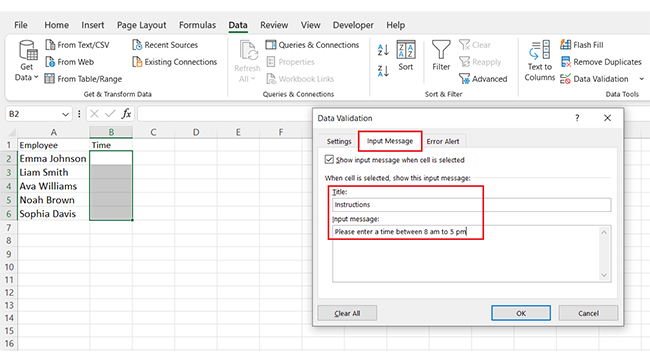Switch to the Review tab
650x362 pixels.
tap(274, 25)
